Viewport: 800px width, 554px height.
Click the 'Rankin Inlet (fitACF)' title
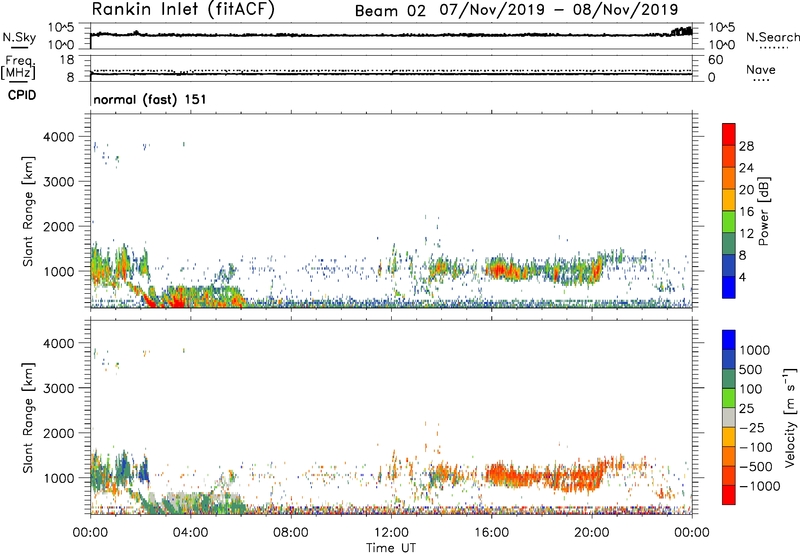(x=183, y=10)
